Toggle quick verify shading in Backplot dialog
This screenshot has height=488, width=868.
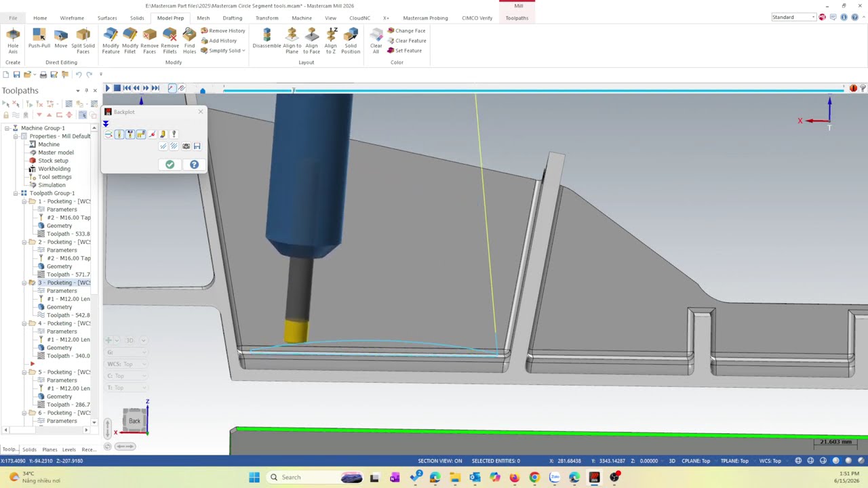[163, 135]
